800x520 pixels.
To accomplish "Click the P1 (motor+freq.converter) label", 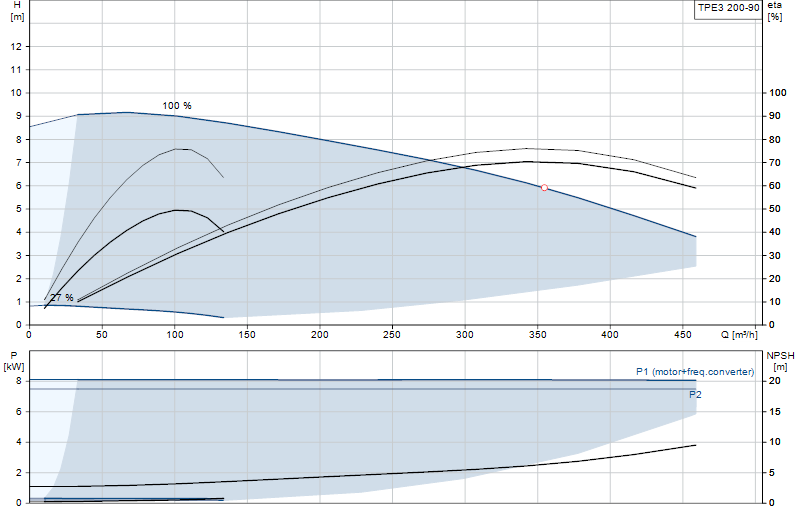I will [695, 372].
